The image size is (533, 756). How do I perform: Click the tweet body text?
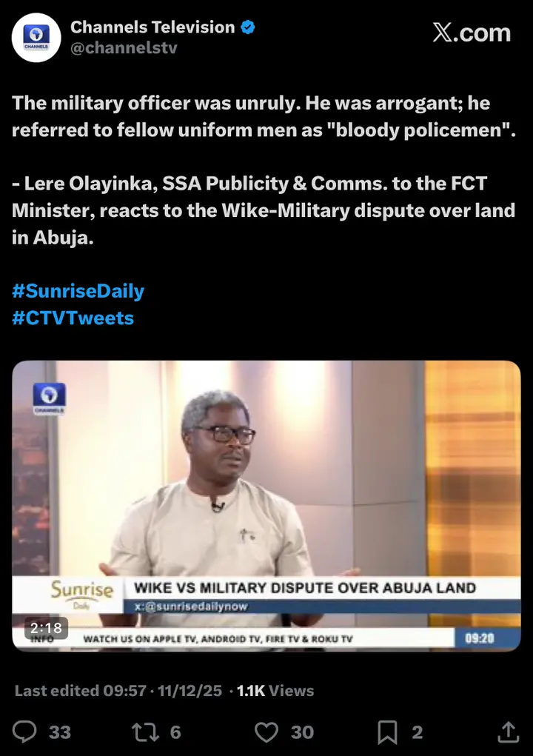pos(264,170)
